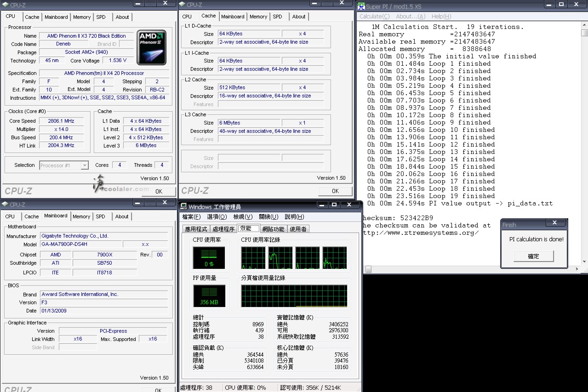Image resolution: width=588 pixels, height=392 pixels.
Task: Open SPD tab in the processor-info CPU-Z window
Action: click(x=101, y=17)
